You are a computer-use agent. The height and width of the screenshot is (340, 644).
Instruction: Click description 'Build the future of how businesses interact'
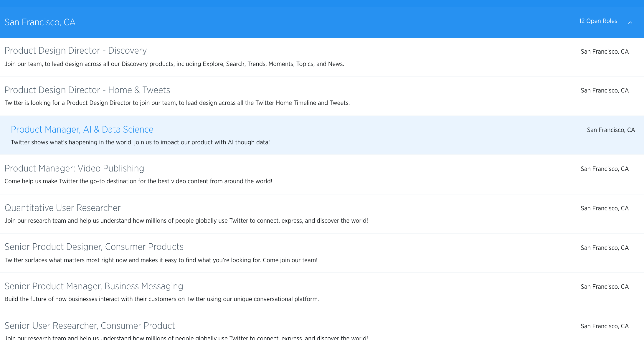162,299
